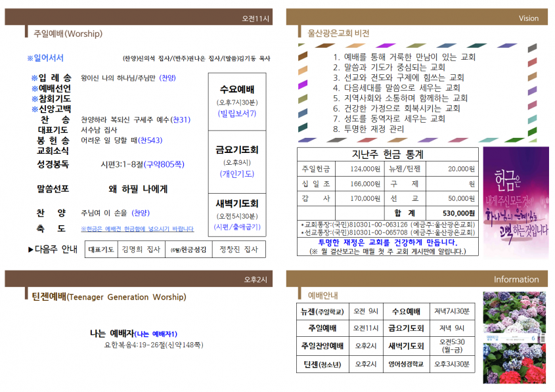The width and height of the screenshot is (555, 392).
Task: Open the hydrangea flower magazine cover image
Action: click(x=514, y=338)
